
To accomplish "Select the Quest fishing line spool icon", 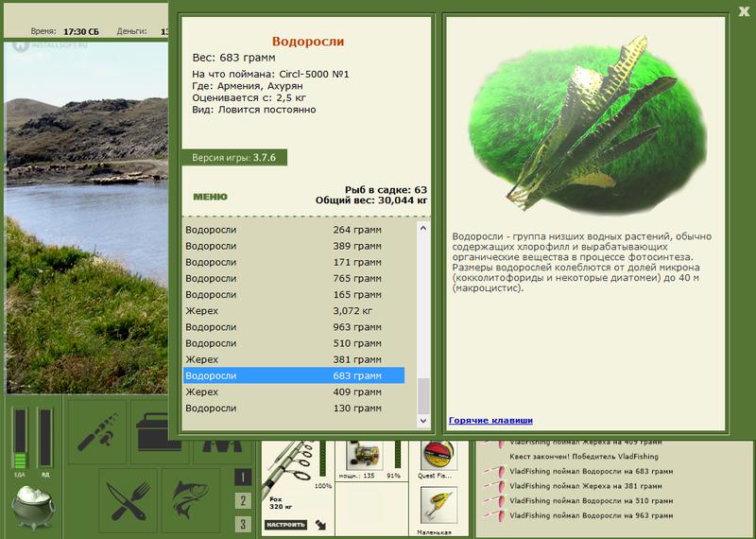I will point(438,455).
